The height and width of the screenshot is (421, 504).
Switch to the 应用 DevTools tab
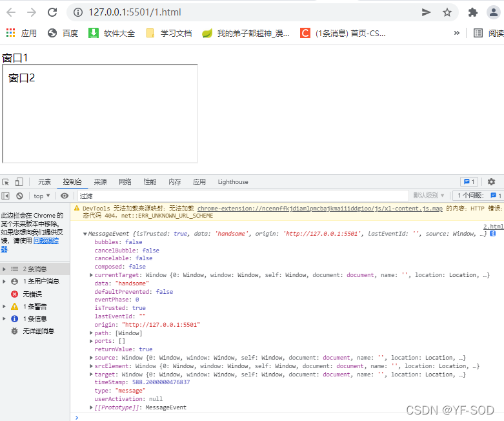click(x=199, y=182)
